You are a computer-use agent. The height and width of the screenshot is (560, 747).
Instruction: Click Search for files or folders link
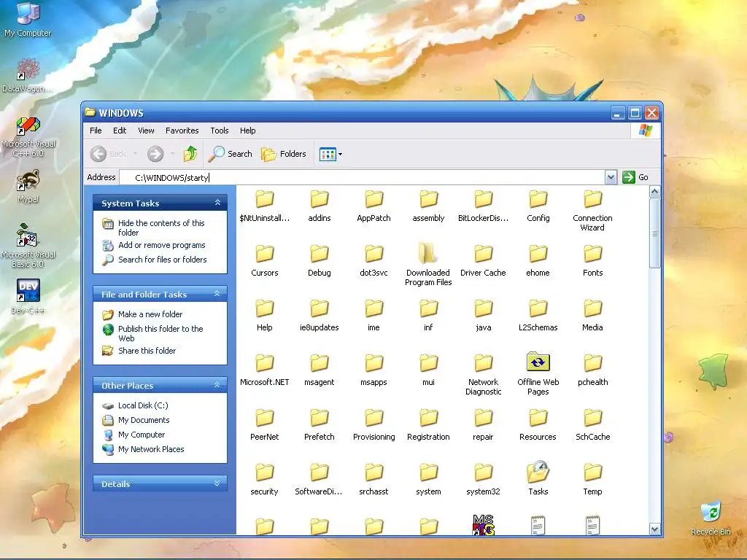pyautogui.click(x=163, y=260)
